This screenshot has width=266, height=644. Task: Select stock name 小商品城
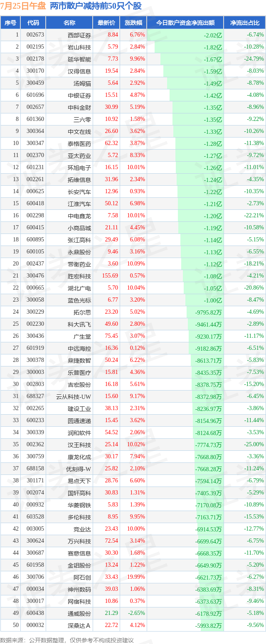(79, 228)
